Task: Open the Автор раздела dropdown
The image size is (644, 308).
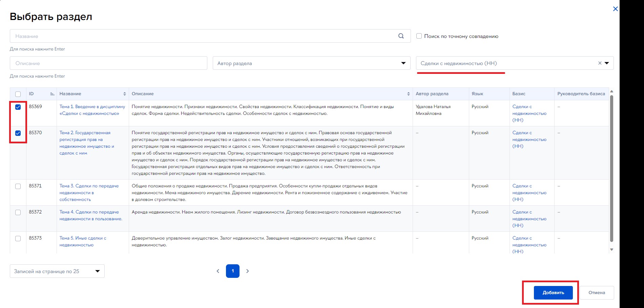Action: [403, 63]
